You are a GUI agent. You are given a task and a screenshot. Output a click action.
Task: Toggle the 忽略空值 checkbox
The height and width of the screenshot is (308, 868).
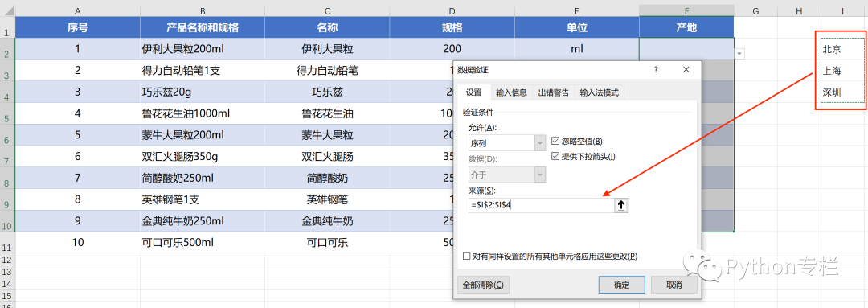coord(556,142)
